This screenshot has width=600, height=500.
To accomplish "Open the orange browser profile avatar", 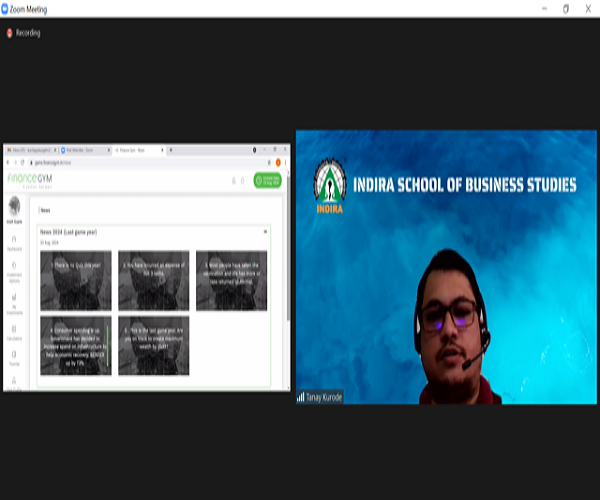I will click(278, 163).
